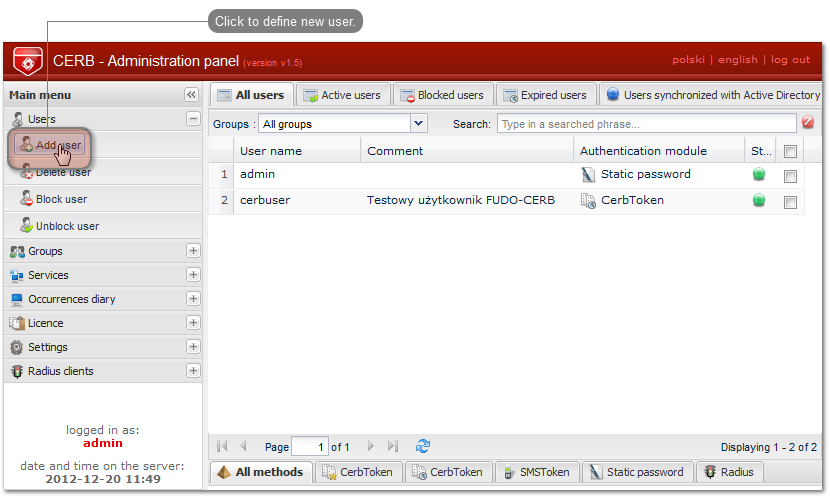Clear the search with the red icon
Screen dimensions: 830x498
click(x=808, y=123)
